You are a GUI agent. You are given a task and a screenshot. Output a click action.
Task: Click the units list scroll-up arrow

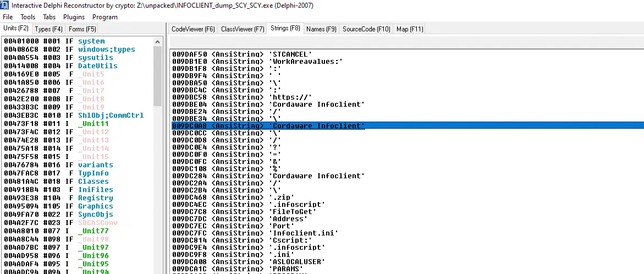(x=158, y=41)
